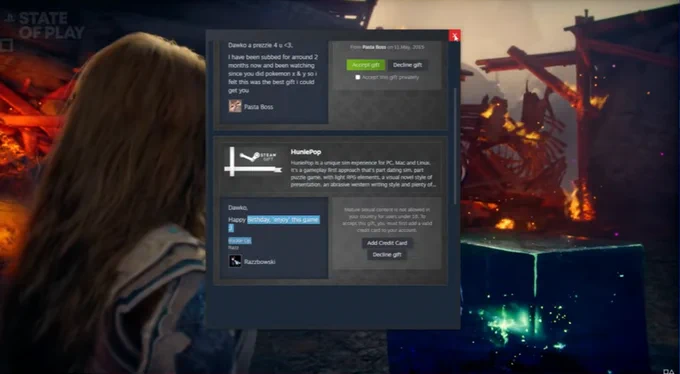Image resolution: width=680 pixels, height=374 pixels.
Task: Click the gift dialog's vertical scrollbar
Action: 455,146
